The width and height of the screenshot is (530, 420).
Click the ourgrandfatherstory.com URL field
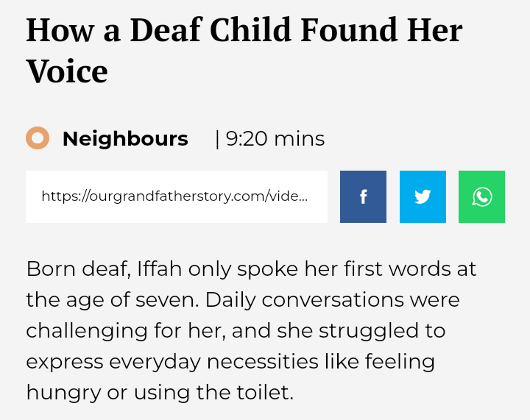[x=176, y=196]
